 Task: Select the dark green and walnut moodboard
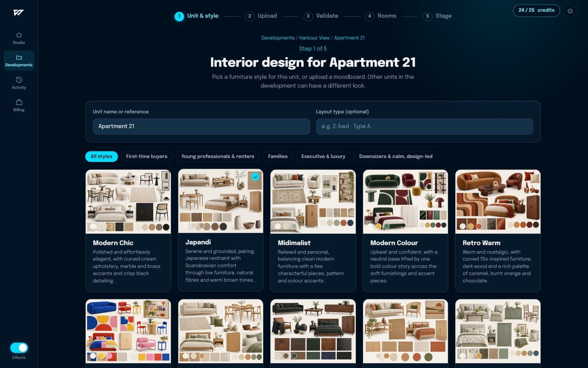click(x=313, y=331)
